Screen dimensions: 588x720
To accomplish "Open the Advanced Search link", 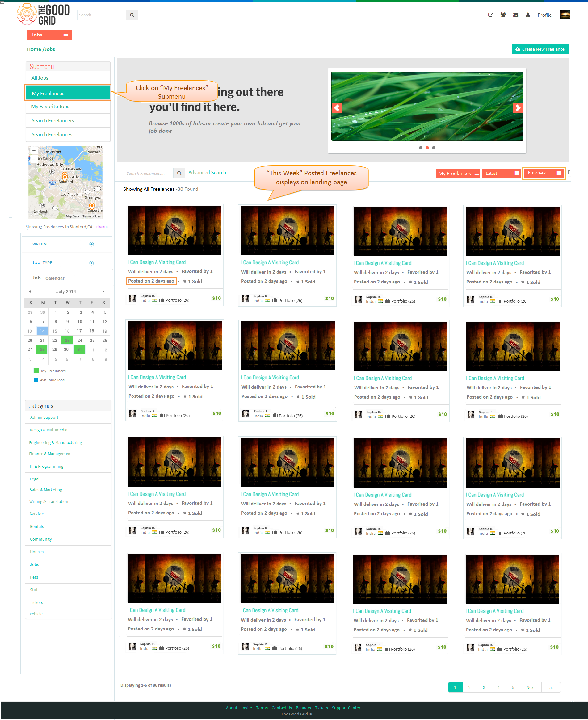I will (207, 172).
